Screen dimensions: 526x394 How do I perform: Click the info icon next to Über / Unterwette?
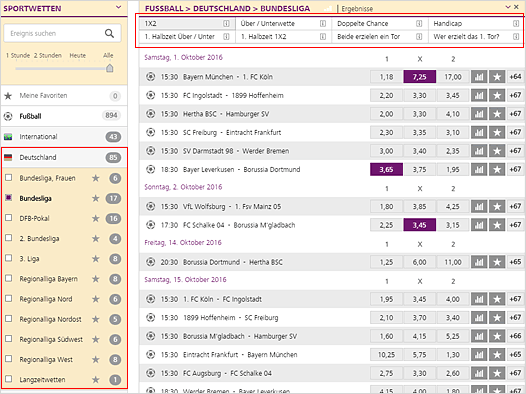323,23
